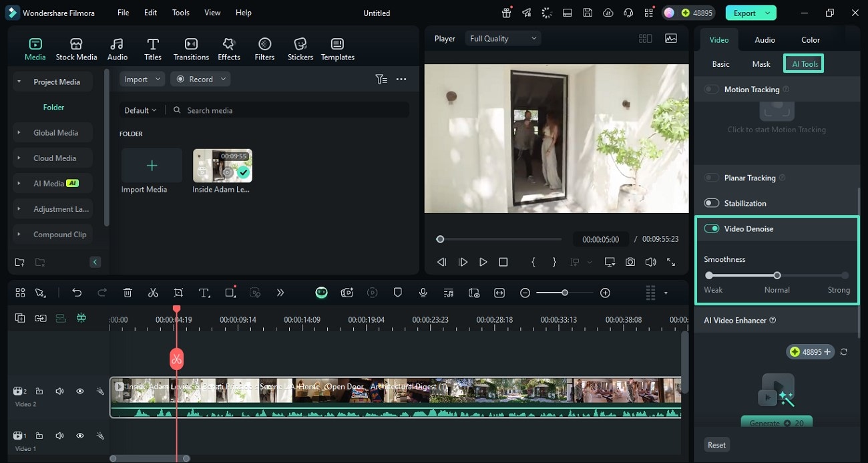Image resolution: width=868 pixels, height=463 pixels.
Task: Set Smoothness slider to Strong
Action: coord(845,275)
